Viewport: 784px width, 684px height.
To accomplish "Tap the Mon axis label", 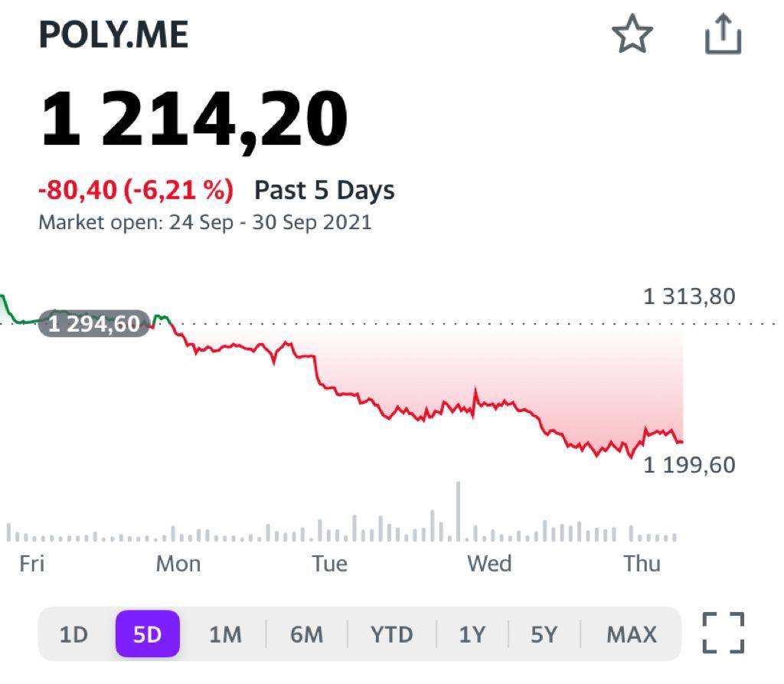I will pyautogui.click(x=178, y=564).
